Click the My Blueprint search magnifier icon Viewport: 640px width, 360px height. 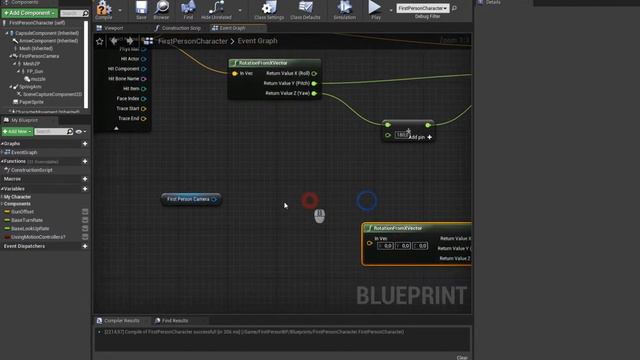pyautogui.click(x=70, y=131)
